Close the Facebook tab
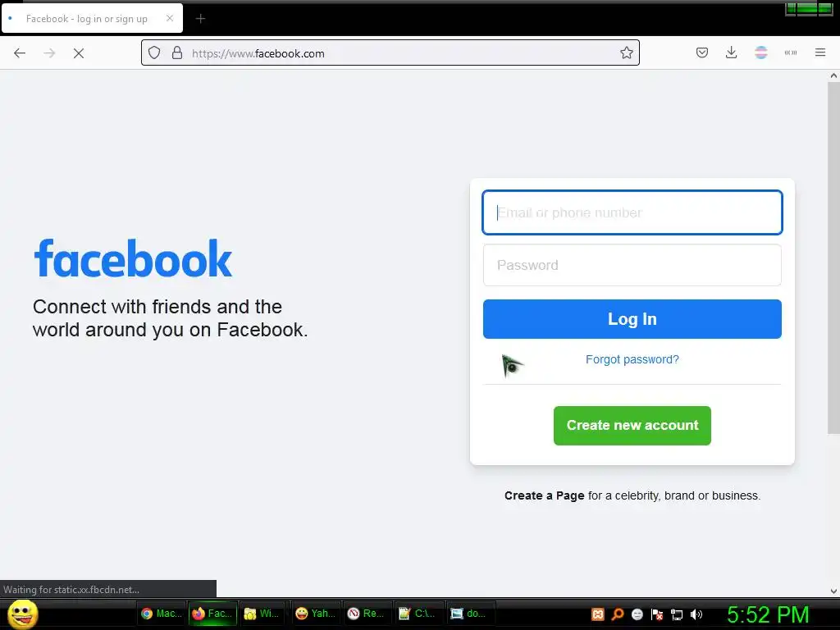840x630 pixels. 170,18
